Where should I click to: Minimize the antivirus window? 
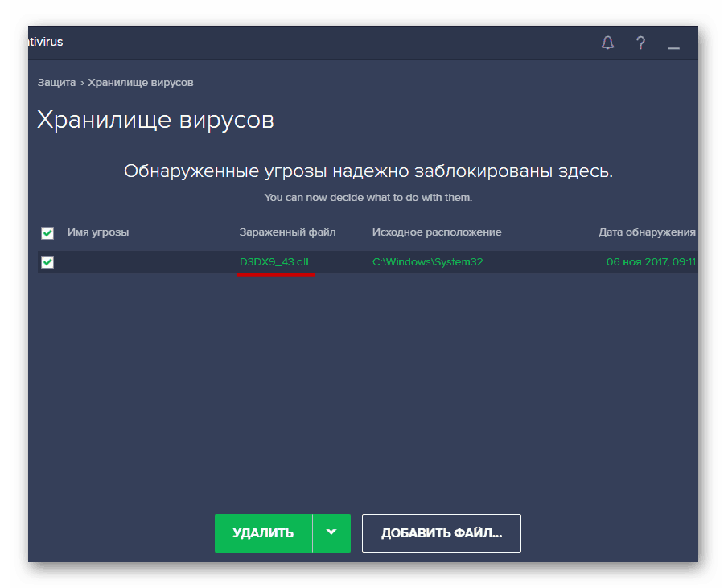click(673, 47)
